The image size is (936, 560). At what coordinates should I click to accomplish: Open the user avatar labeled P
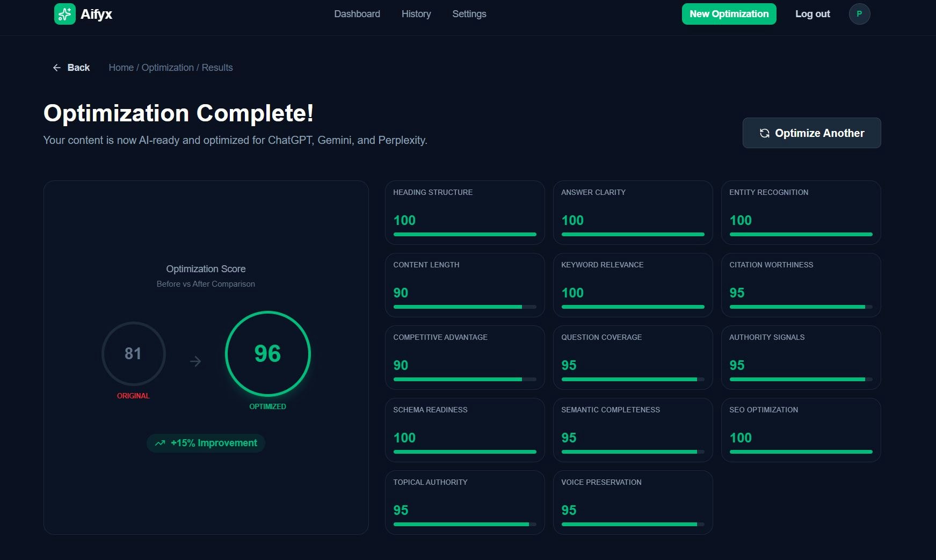point(859,14)
